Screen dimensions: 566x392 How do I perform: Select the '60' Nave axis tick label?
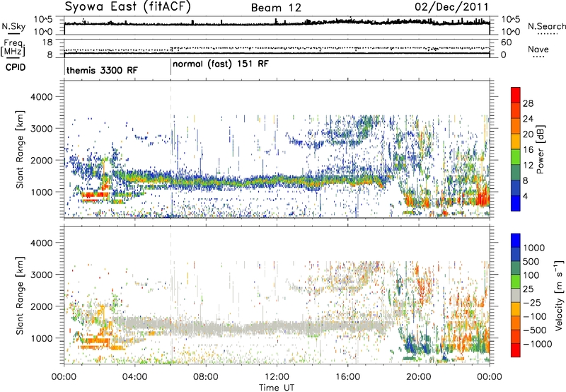pyautogui.click(x=506, y=42)
